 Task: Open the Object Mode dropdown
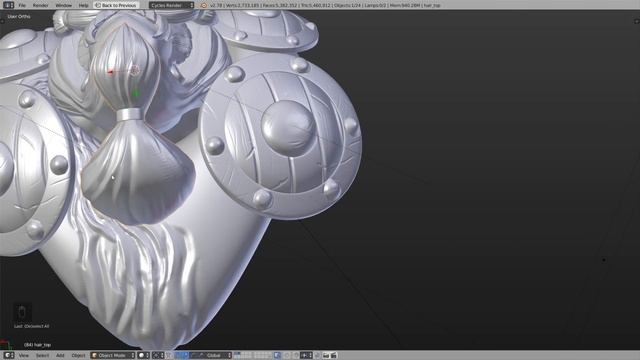(112, 356)
